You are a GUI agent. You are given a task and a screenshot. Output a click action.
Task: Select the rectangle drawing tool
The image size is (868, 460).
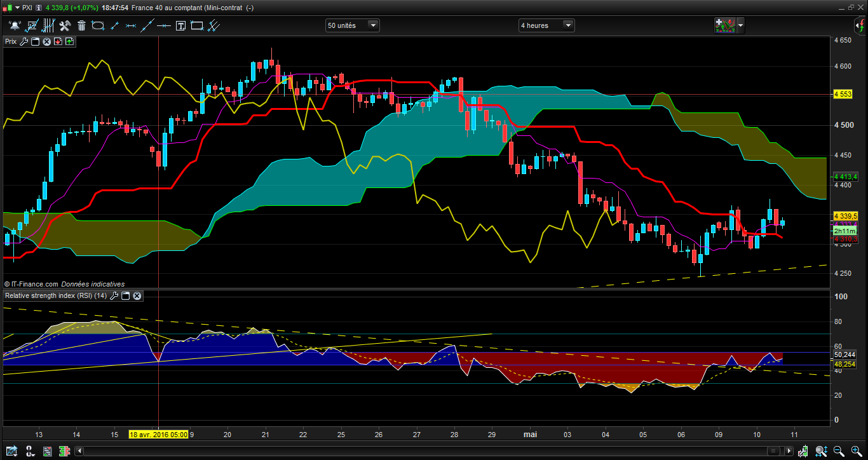(x=197, y=25)
